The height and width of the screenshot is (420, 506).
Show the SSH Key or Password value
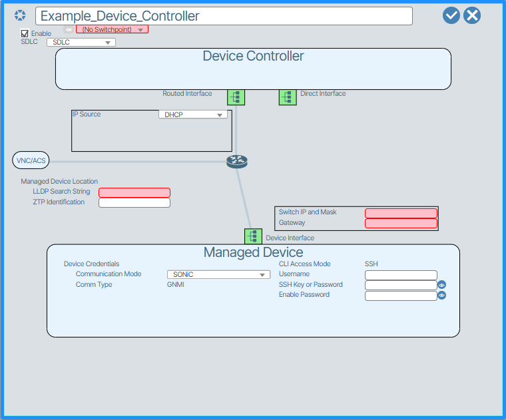pyautogui.click(x=441, y=285)
